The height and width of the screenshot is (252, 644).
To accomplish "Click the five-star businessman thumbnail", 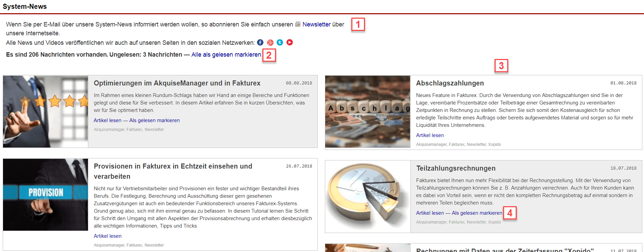I will tap(45, 112).
